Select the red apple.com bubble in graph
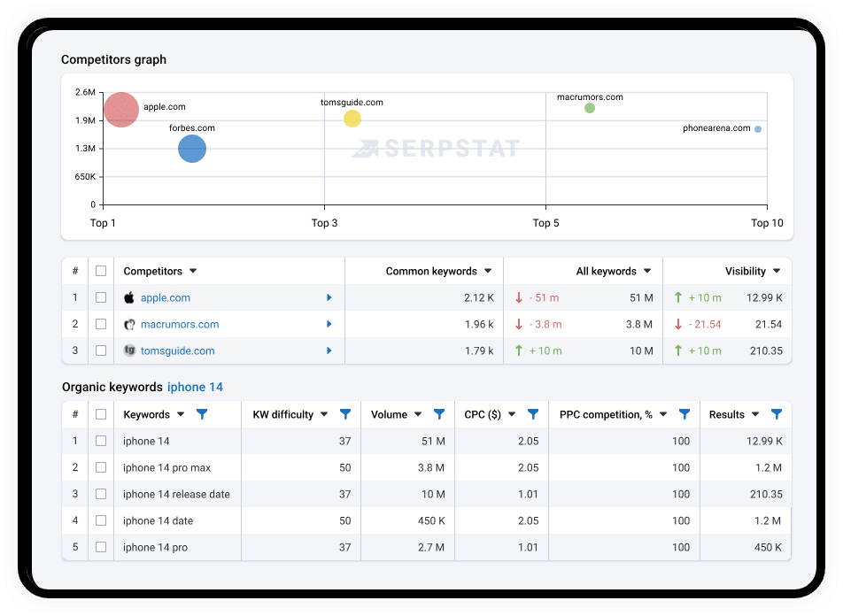The width and height of the screenshot is (843, 616). 121,110
